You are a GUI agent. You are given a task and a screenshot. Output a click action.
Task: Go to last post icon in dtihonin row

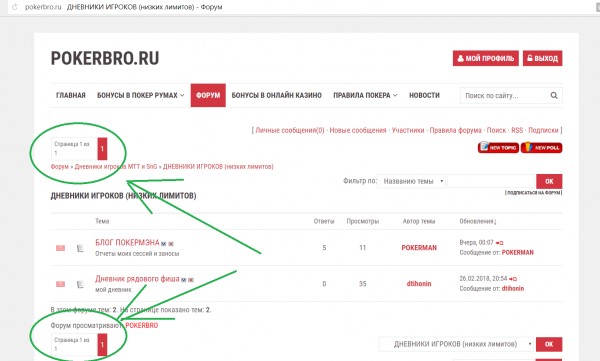(x=513, y=279)
